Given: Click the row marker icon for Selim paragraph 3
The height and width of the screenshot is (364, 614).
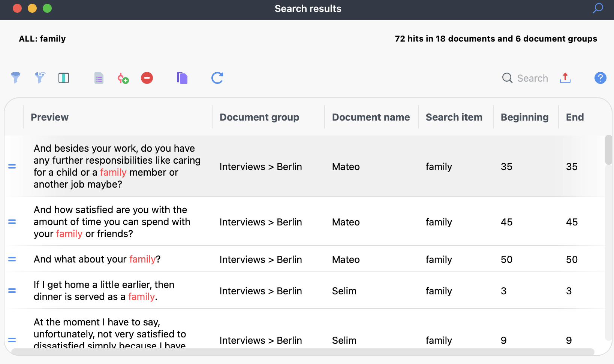Looking at the screenshot, I should click(12, 291).
